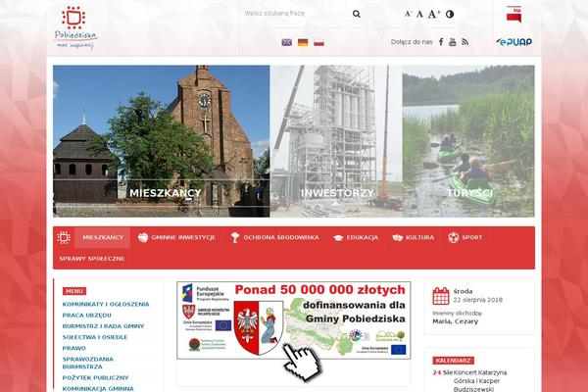Open Edukacja menu item
This screenshot has width=588, height=392.
pyautogui.click(x=356, y=237)
